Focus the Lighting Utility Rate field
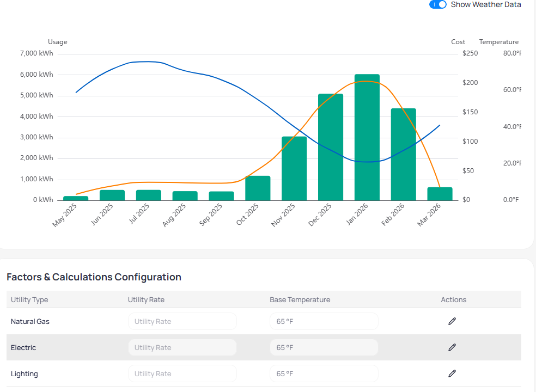The height and width of the screenshot is (392, 536). point(182,373)
